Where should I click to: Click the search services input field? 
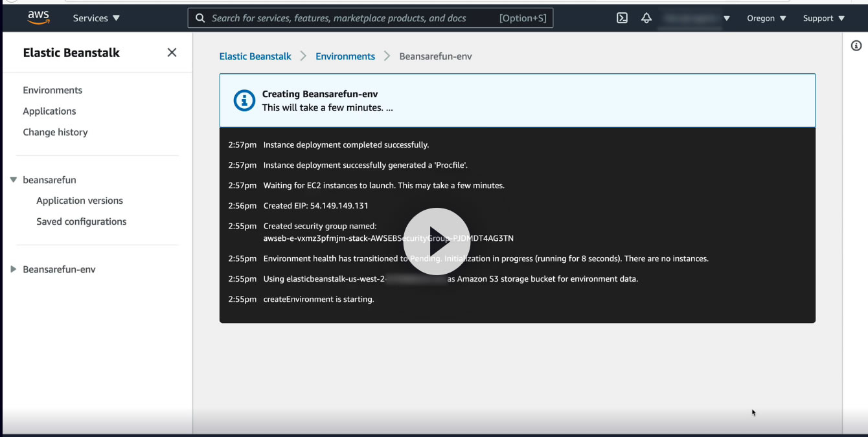[x=371, y=18]
